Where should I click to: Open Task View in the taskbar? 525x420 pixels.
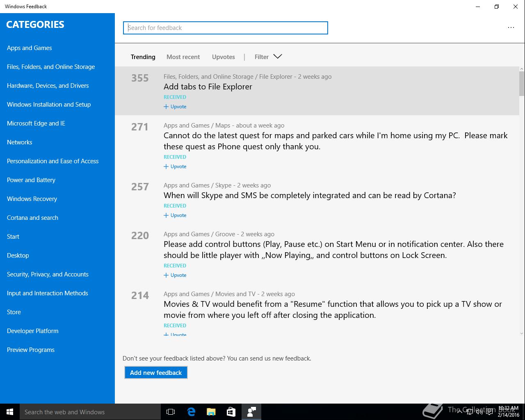[171, 412]
